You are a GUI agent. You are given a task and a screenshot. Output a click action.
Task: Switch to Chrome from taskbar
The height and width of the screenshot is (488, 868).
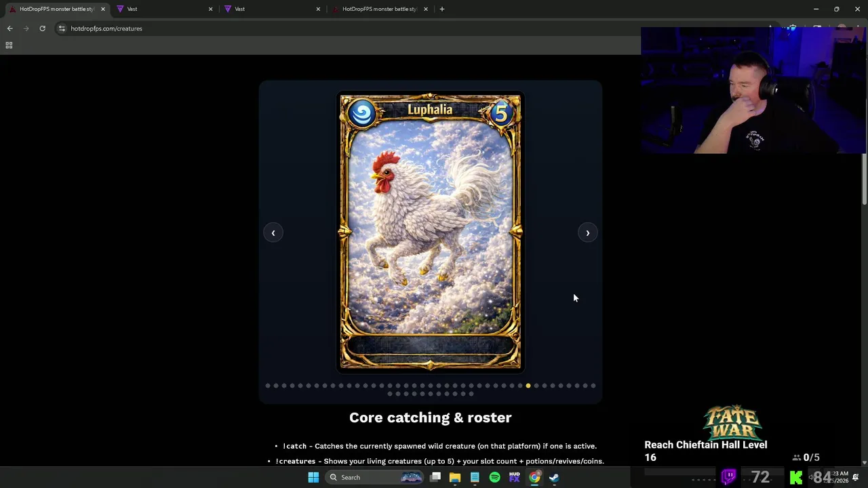(x=534, y=477)
